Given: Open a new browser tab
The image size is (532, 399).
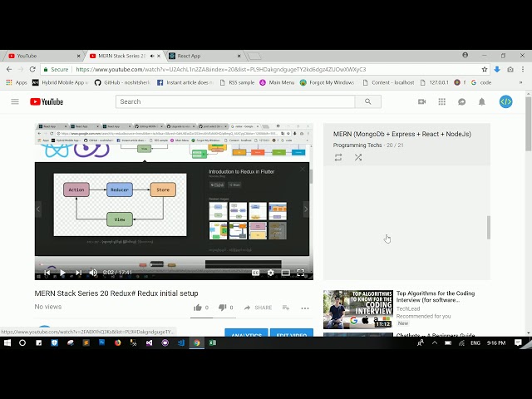Looking at the screenshot, I should 254,56.
